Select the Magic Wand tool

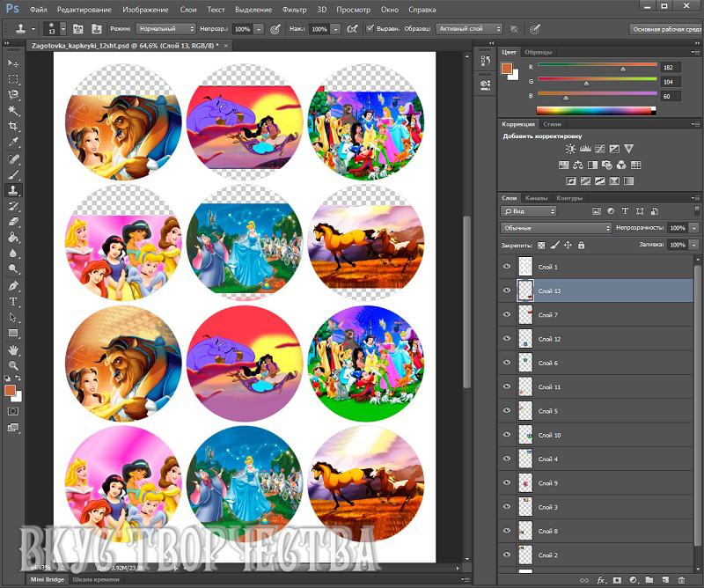13,111
